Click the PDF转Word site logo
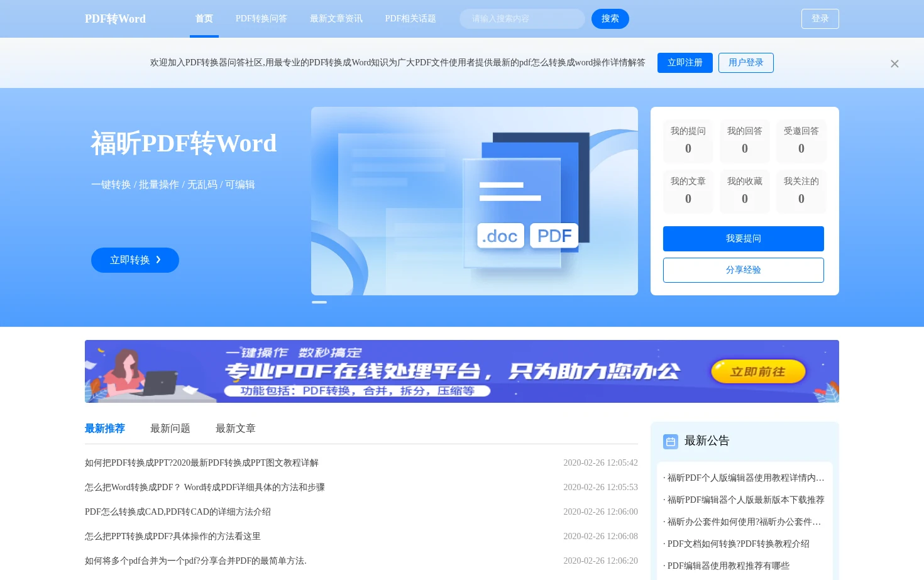The image size is (924, 580). click(x=115, y=19)
